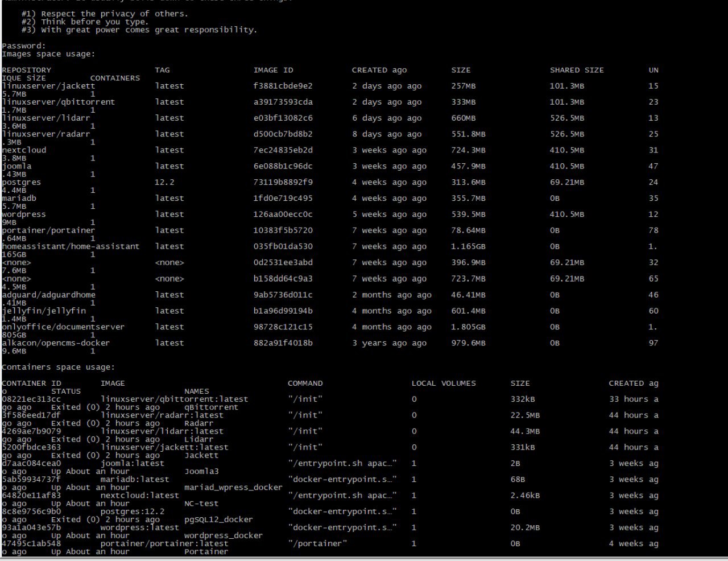Select container name mariad_wpress_docker

[233, 488]
